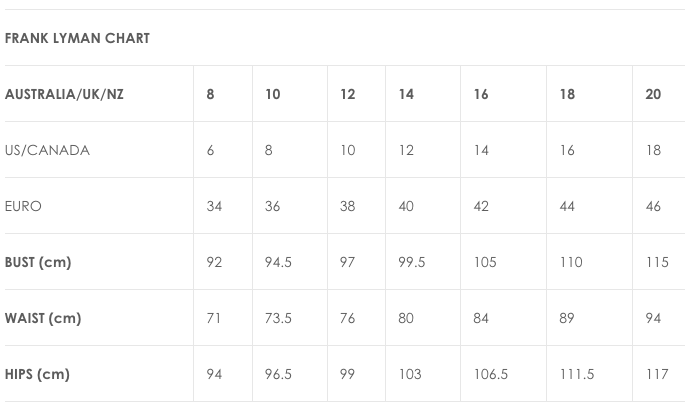698x414 pixels.
Task: Select the EURO row label
Action: [23, 206]
